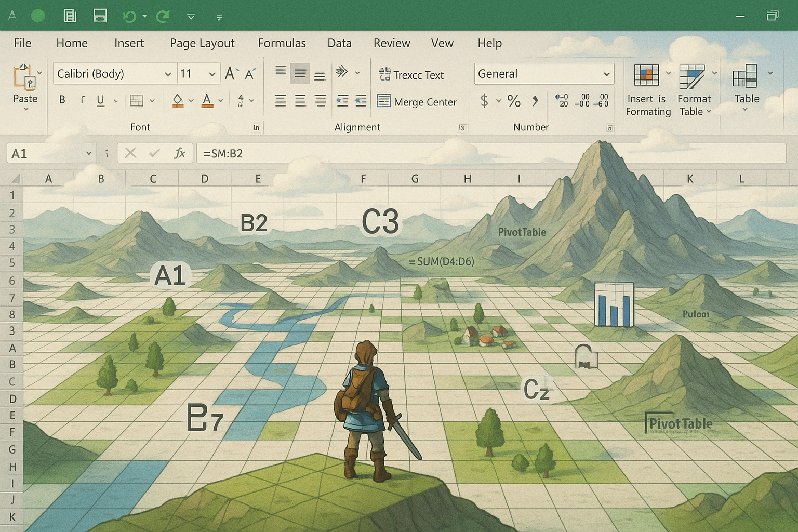This screenshot has width=798, height=532.
Task: Open the Alignment group dialog launcher
Action: [x=462, y=128]
